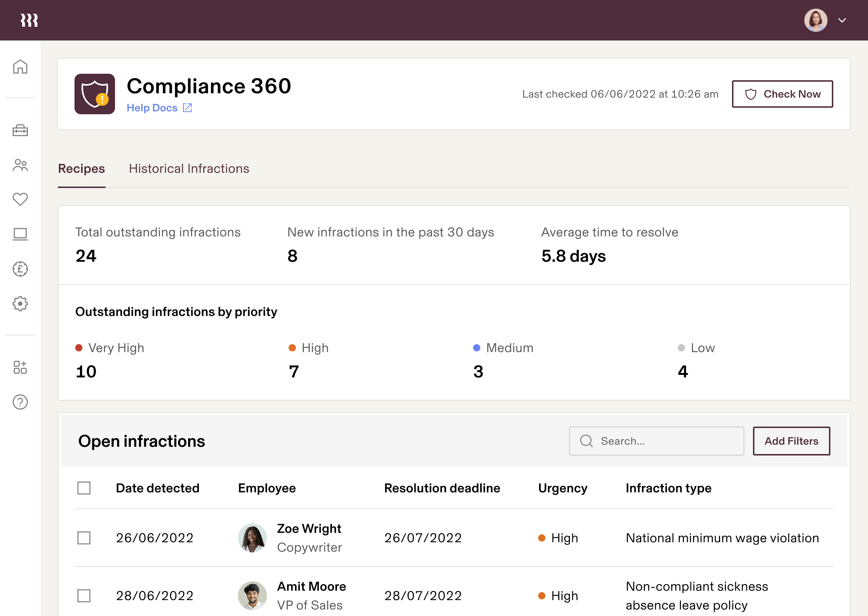The height and width of the screenshot is (616, 868).
Task: Open the apps marketplace icon in the sidebar
Action: (x=20, y=367)
